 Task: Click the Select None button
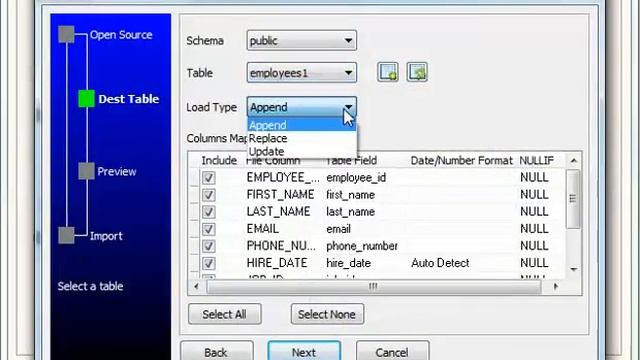[327, 314]
